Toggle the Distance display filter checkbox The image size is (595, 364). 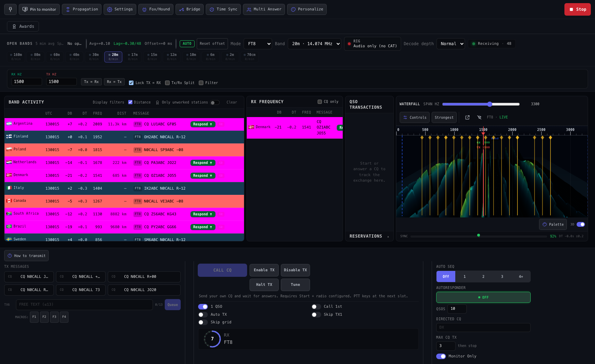[x=130, y=102]
